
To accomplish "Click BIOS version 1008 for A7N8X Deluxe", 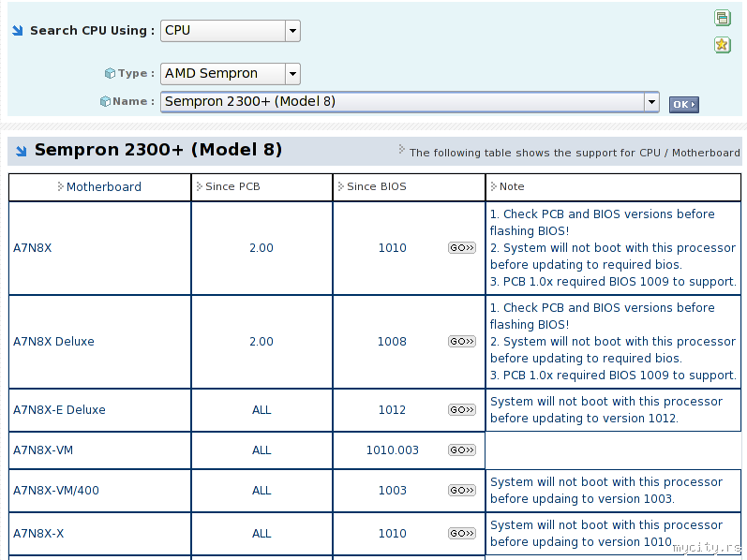I will coord(392,342).
